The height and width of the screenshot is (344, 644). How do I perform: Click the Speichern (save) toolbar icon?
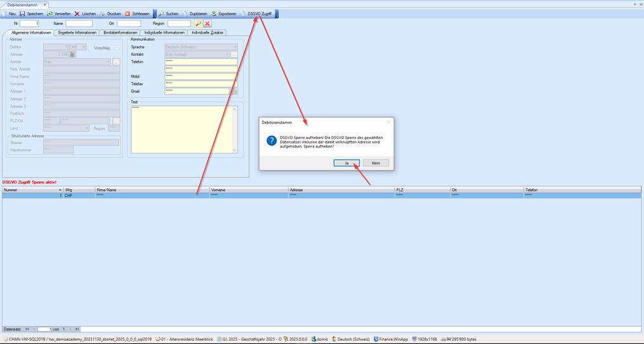click(23, 13)
